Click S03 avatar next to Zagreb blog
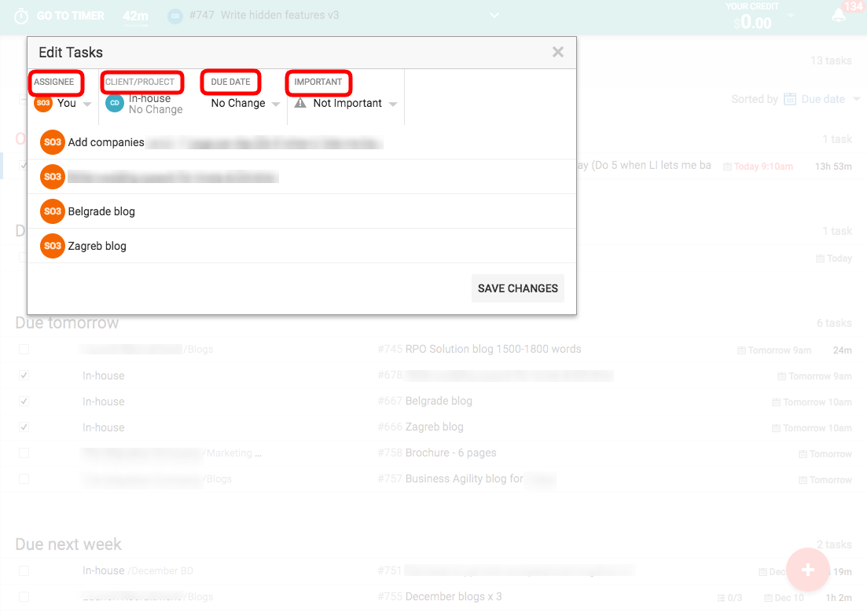Image resolution: width=867 pixels, height=616 pixels. [x=53, y=246]
